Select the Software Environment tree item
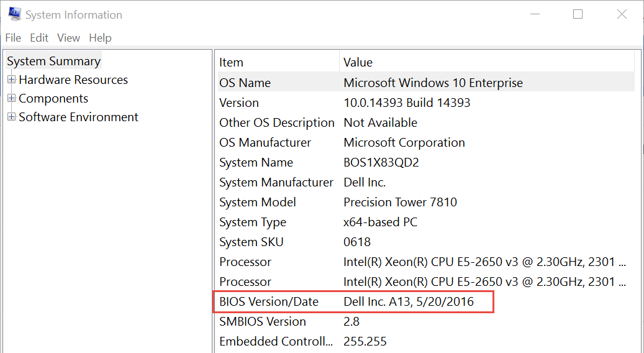644x353 pixels. [78, 117]
